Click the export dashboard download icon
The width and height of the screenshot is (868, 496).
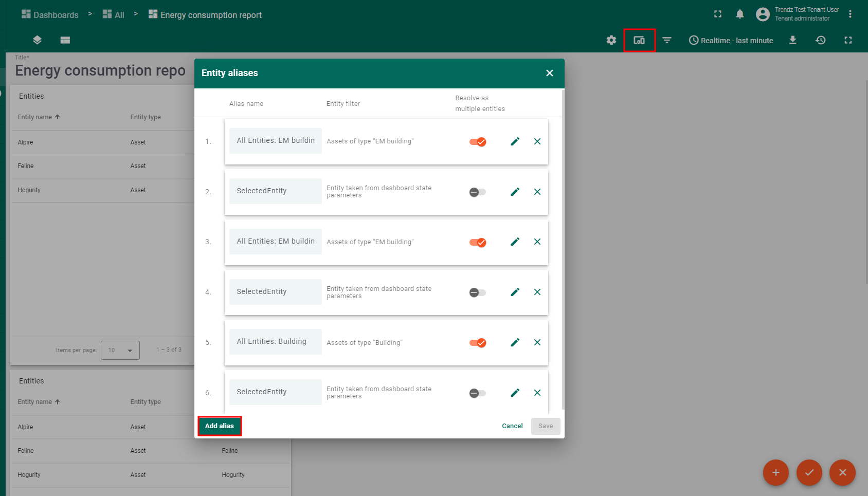click(x=792, y=40)
